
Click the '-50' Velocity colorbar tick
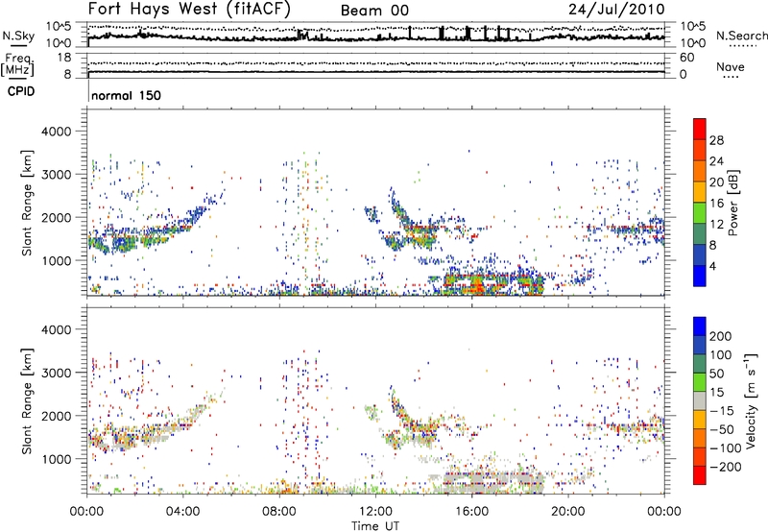tap(722, 429)
